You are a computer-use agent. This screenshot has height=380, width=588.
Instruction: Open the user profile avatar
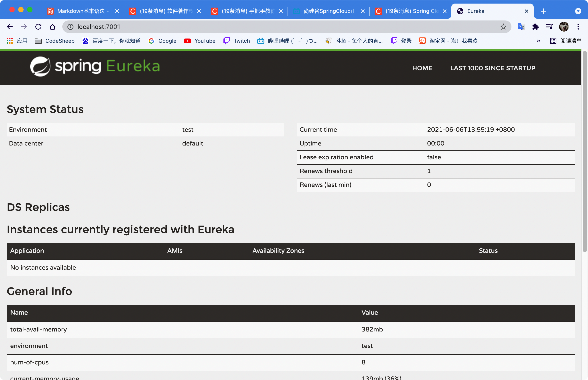pos(564,27)
